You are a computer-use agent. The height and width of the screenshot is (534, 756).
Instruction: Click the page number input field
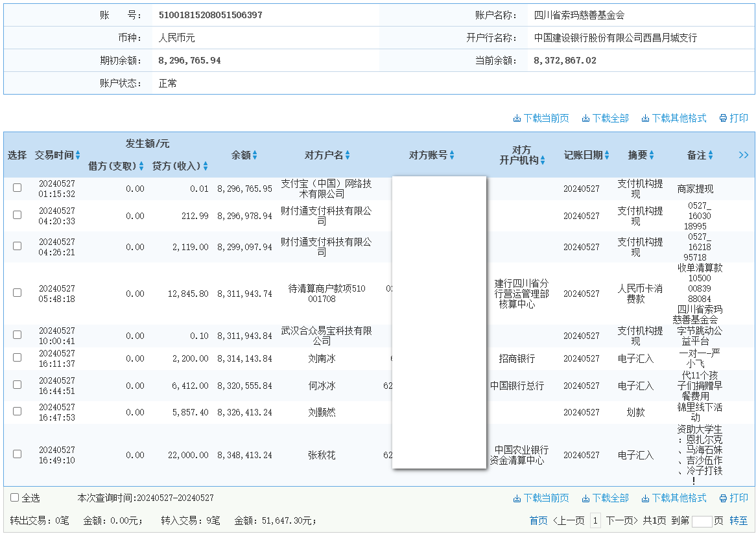[702, 521]
